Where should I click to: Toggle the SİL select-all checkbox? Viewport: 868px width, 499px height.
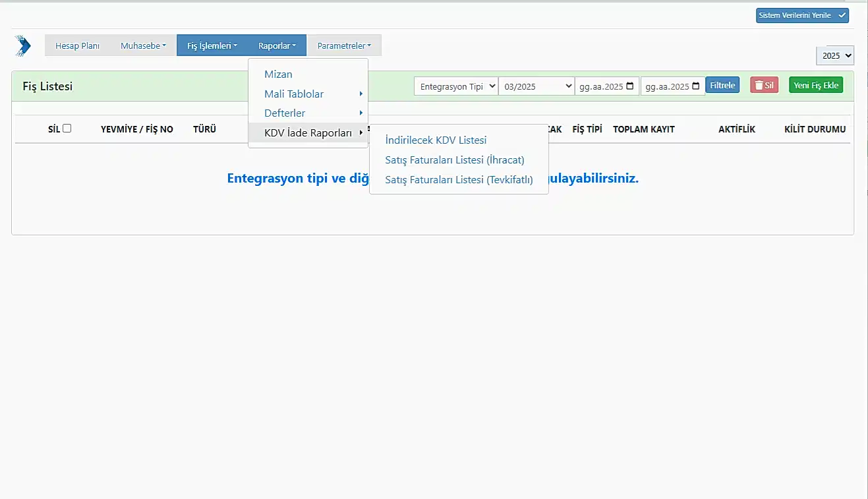(x=67, y=129)
